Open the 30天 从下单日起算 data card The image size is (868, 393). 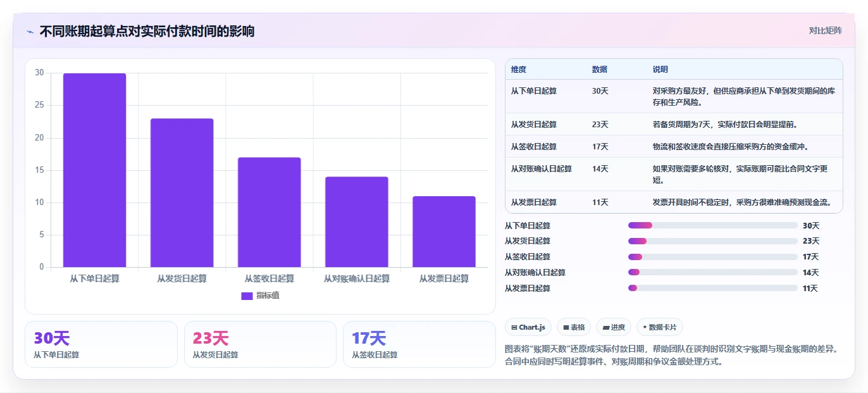(101, 344)
